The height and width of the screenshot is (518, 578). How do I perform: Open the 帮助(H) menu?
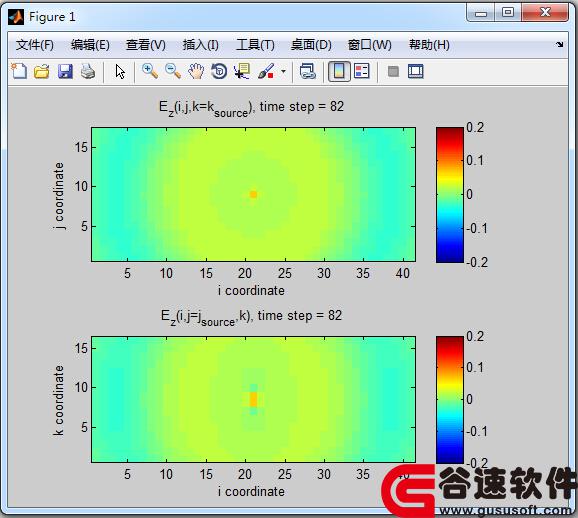click(429, 45)
